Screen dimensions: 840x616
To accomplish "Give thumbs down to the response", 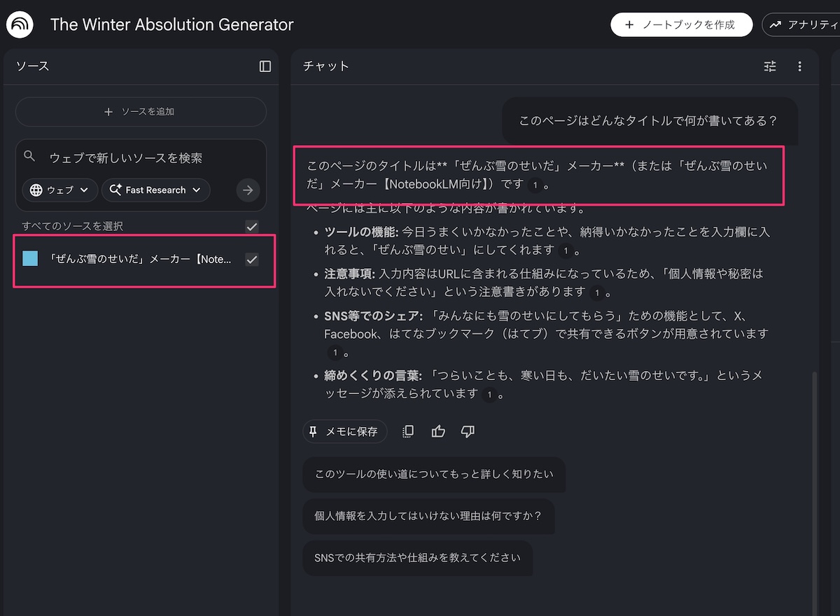I will pyautogui.click(x=468, y=431).
